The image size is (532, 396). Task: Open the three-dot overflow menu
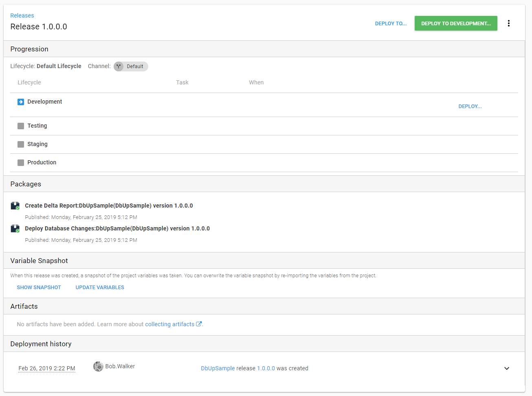[x=508, y=23]
